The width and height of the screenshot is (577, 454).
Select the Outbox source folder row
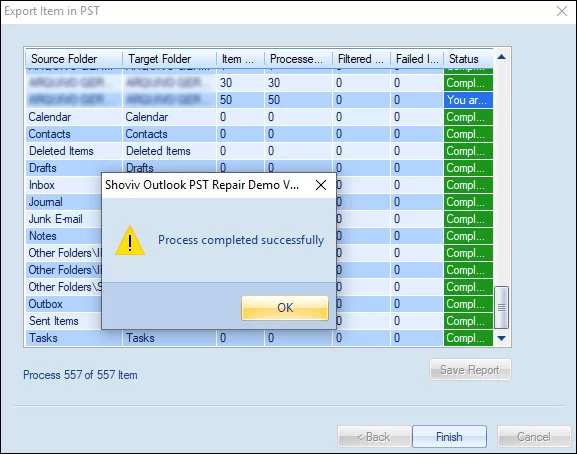coord(63,304)
